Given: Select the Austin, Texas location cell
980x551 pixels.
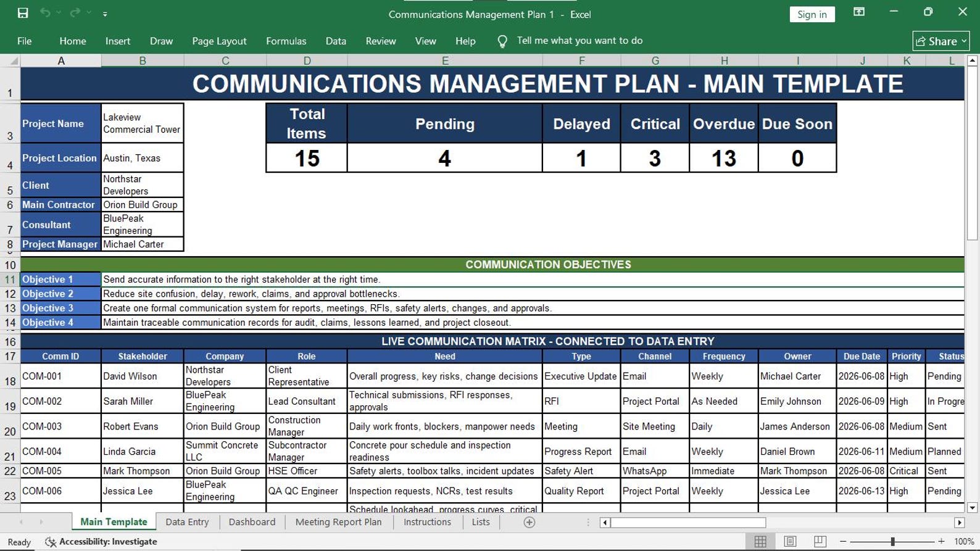Looking at the screenshot, I should point(143,158).
